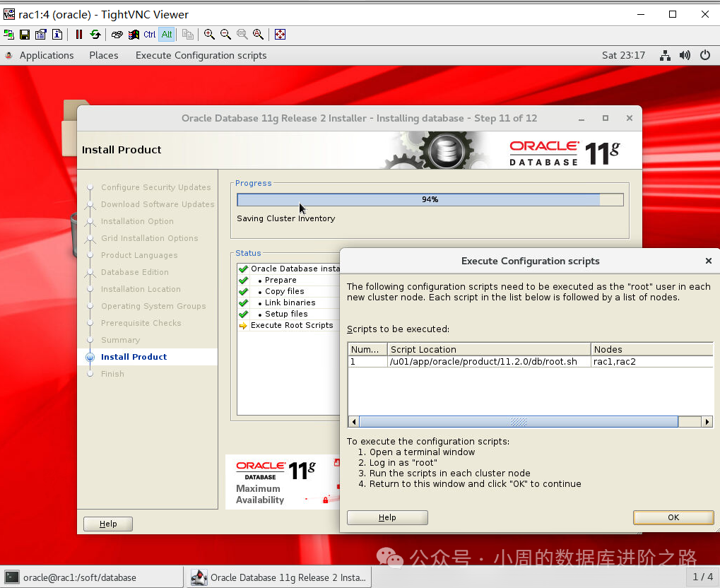This screenshot has width=720, height=588.
Task: Click Execute Root Scripts status row
Action: pos(288,325)
